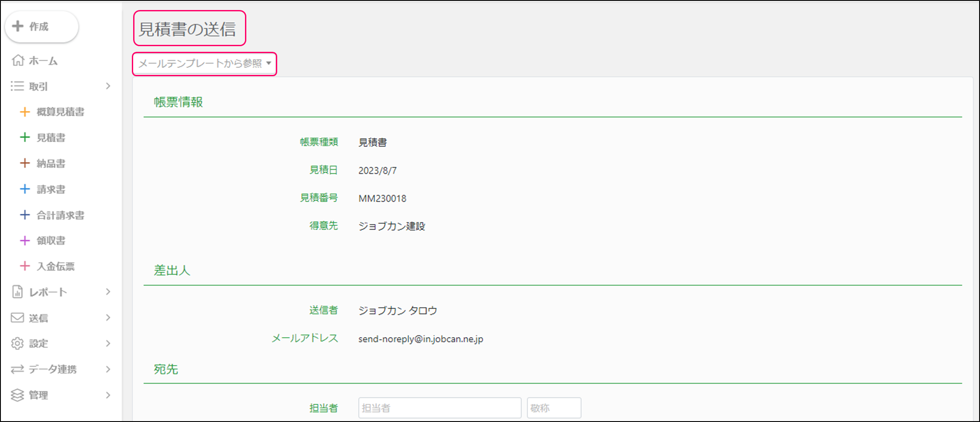This screenshot has height=422, width=980.
Task: Expand the 管理 sidebar chevron
Action: 108,395
